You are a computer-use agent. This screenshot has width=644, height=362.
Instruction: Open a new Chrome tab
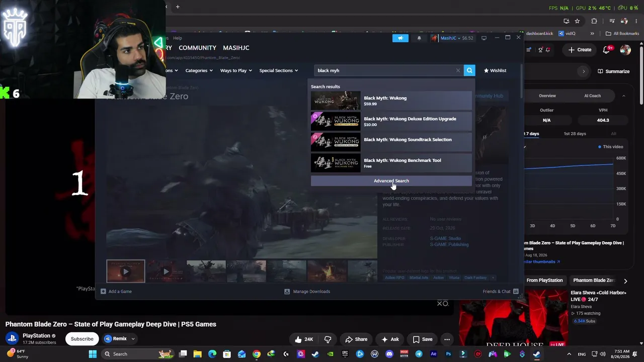click(178, 7)
